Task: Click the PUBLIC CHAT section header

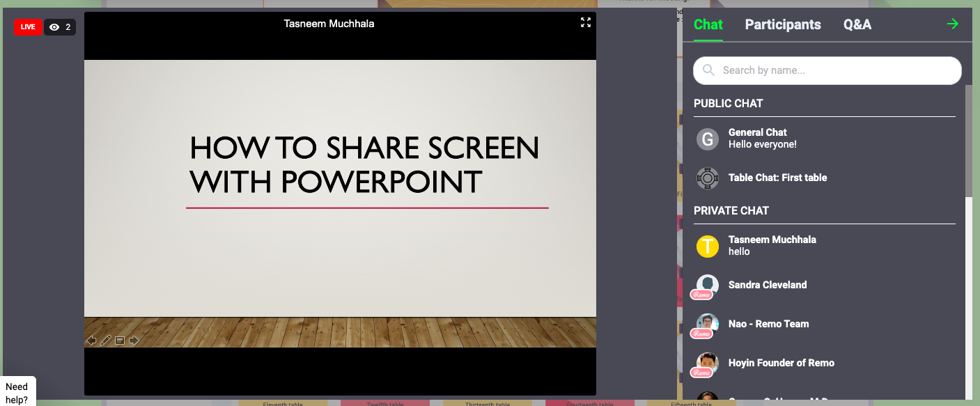Action: tap(729, 103)
